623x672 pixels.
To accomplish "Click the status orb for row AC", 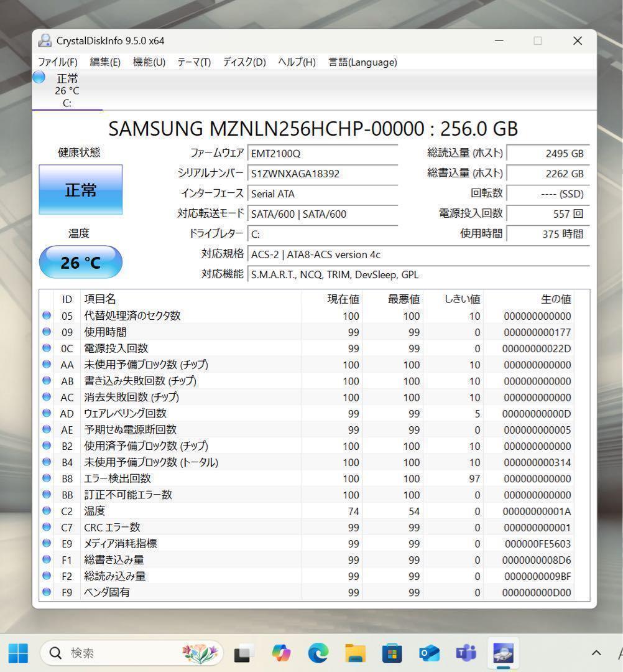I will click(x=47, y=397).
